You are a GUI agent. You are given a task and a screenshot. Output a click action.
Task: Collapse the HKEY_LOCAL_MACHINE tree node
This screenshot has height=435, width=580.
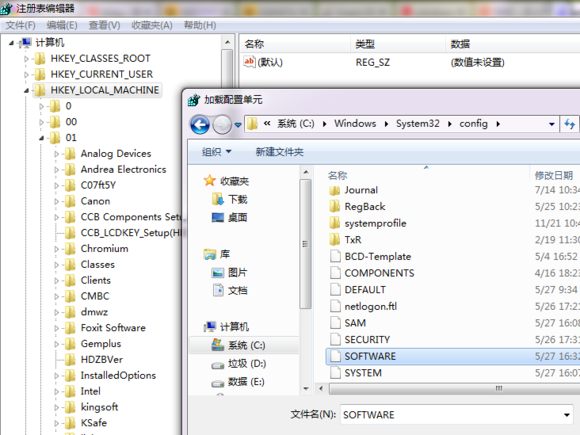26,90
